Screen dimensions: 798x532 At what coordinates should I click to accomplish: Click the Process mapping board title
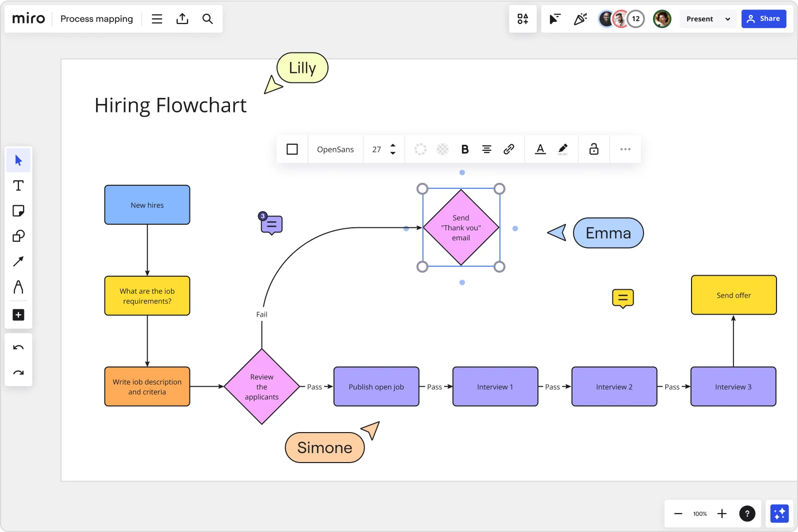[x=96, y=19]
